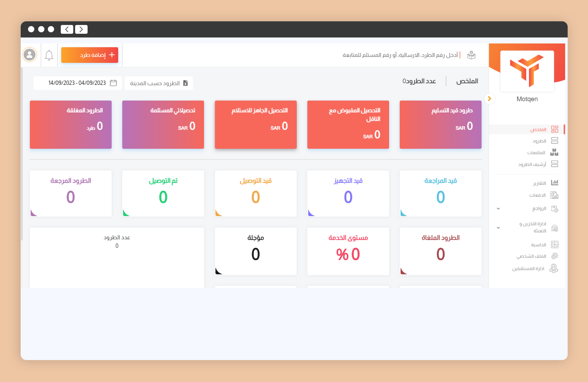Open the user profile avatar
This screenshot has height=382, width=588.
tap(30, 55)
